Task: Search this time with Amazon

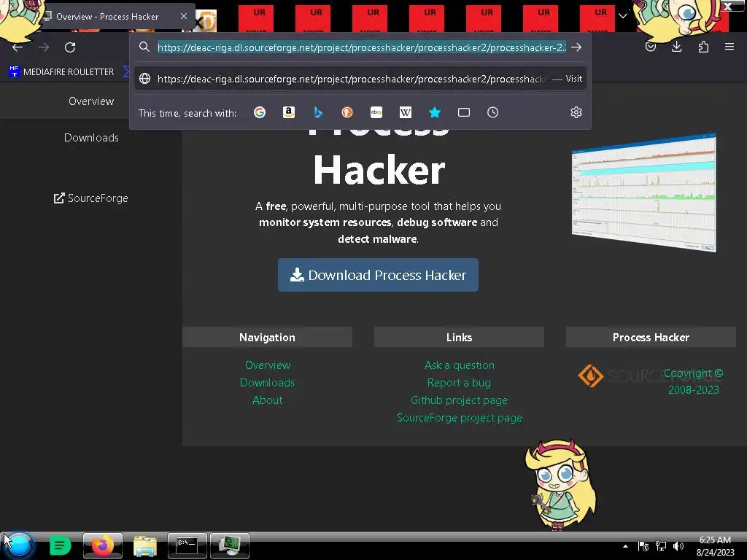Action: [289, 112]
